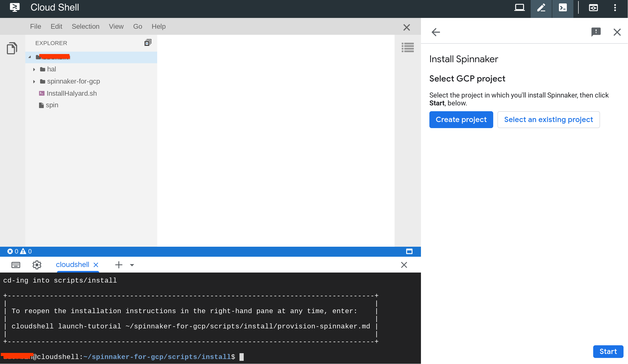Open the Selection menu
The image size is (628, 364).
point(85,26)
